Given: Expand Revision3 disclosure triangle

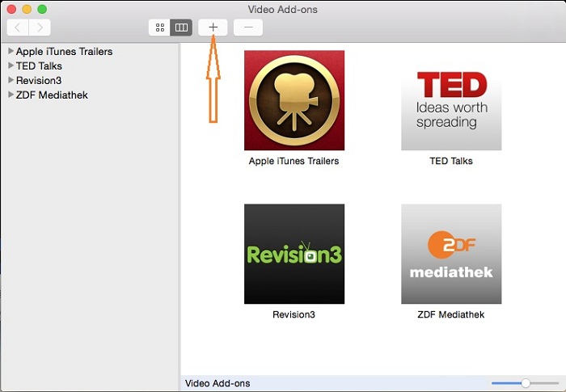Looking at the screenshot, I should (11, 80).
